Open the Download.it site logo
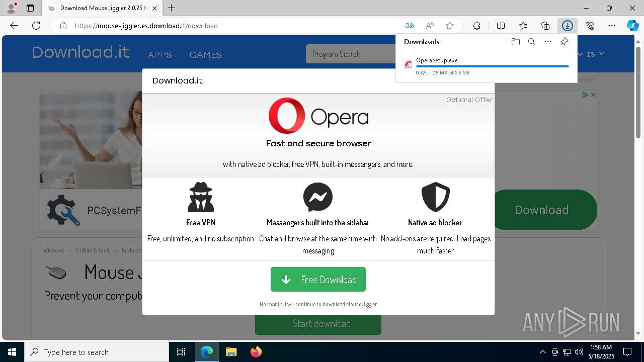This screenshot has height=362, width=644. point(81,52)
